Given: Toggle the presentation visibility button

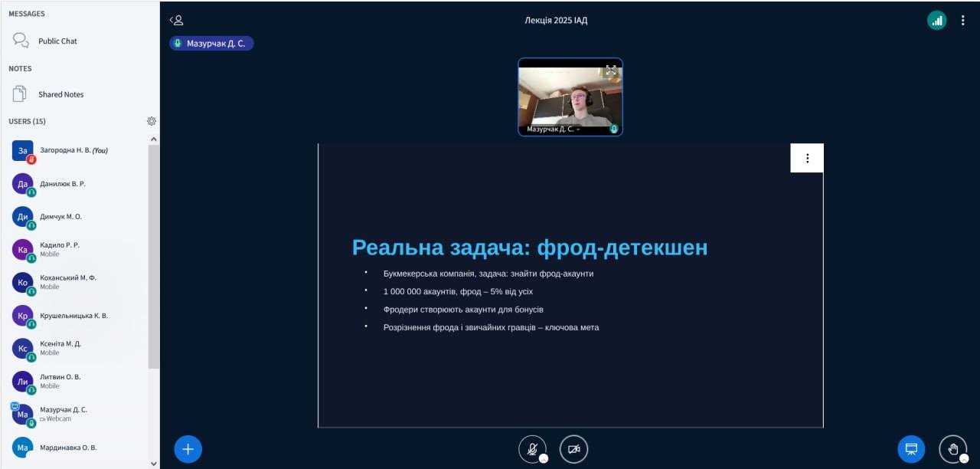Looking at the screenshot, I should [x=911, y=449].
